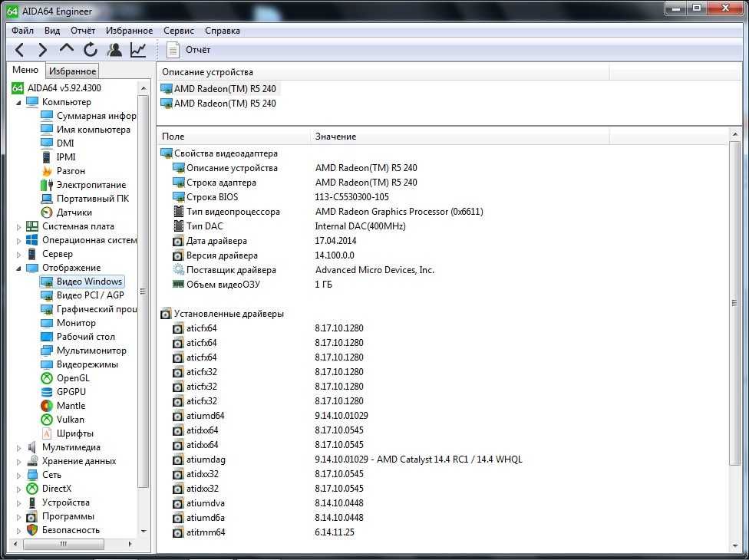The height and width of the screenshot is (560, 749).
Task: Click the Системная плата motherboard icon
Action: [32, 226]
